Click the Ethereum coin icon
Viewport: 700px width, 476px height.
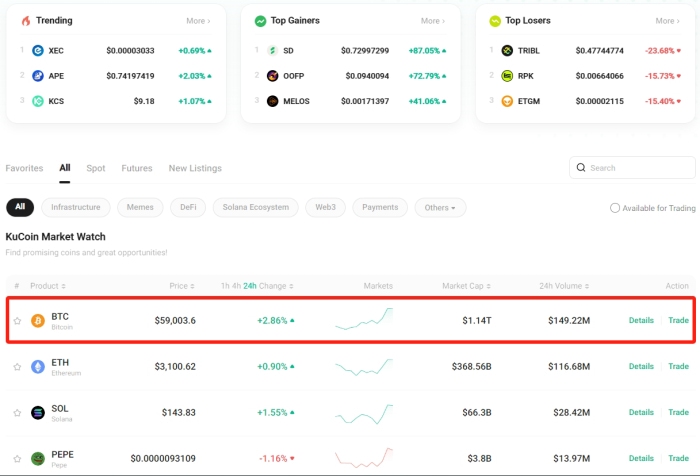point(38,367)
